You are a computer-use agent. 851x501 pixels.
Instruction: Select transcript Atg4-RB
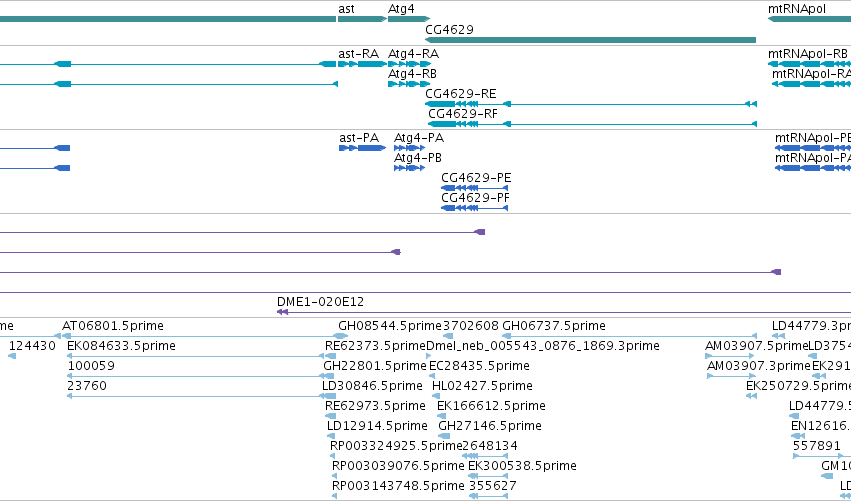[x=409, y=84]
